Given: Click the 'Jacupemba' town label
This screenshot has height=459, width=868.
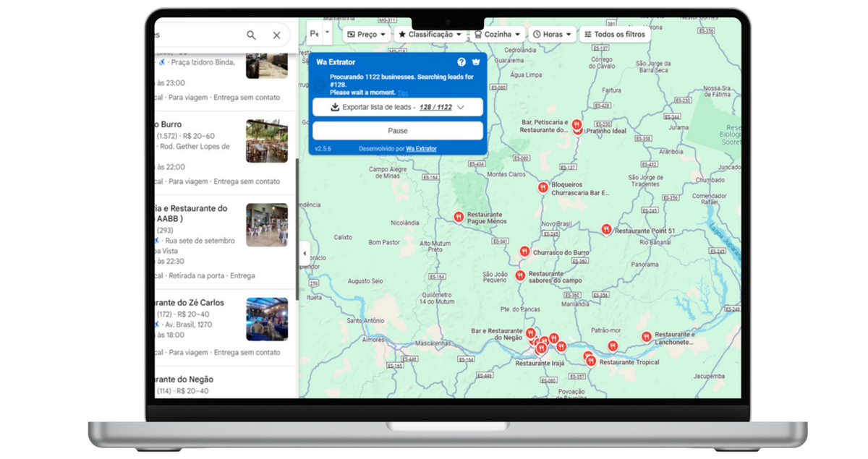Looking at the screenshot, I should (709, 376).
